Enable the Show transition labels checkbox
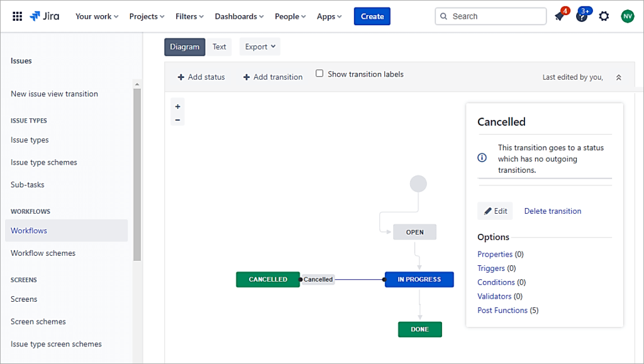This screenshot has width=644, height=364. click(x=319, y=73)
